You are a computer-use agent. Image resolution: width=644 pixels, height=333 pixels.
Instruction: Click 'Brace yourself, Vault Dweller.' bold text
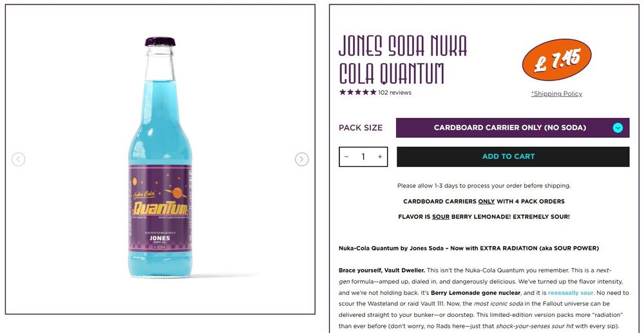click(x=381, y=271)
